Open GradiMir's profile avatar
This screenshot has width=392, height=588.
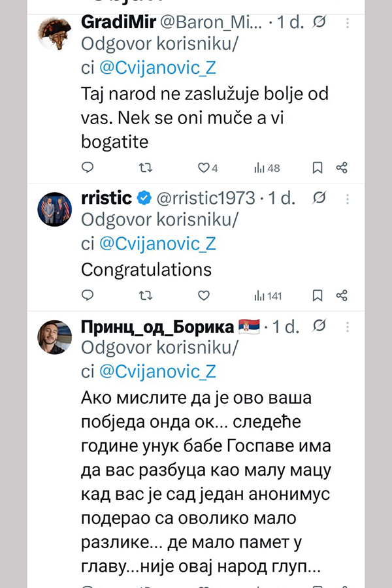coord(56,34)
